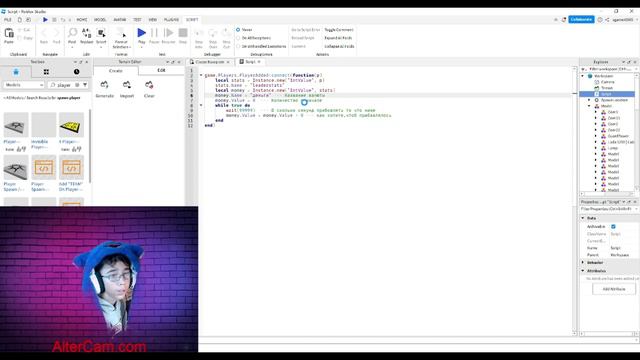The image size is (640, 360).
Task: Open Toolbox Inventory grid icon
Action: [46, 72]
